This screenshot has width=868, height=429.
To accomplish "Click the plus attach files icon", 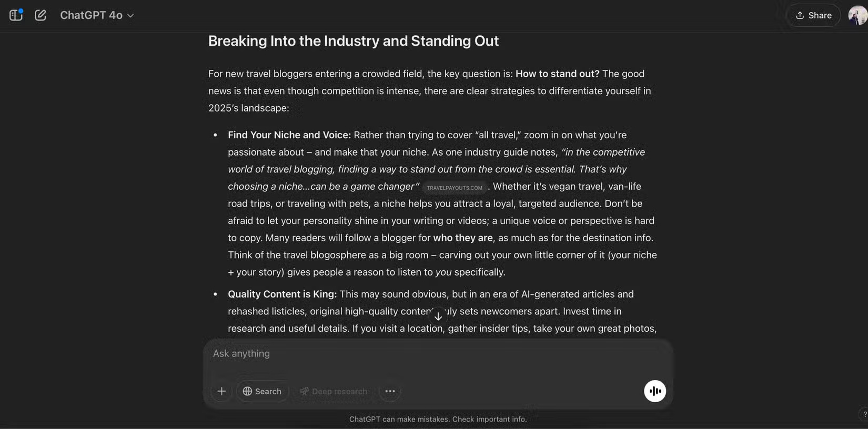I will (221, 391).
